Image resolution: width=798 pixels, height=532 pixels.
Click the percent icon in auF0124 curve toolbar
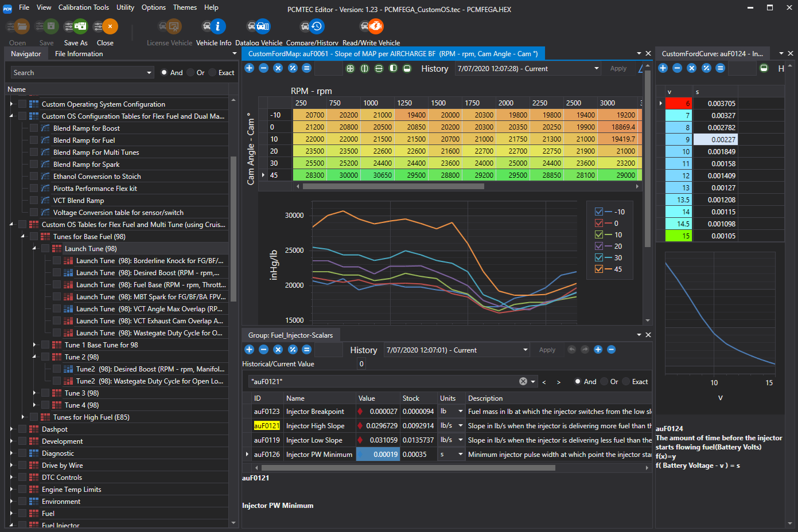click(x=706, y=68)
